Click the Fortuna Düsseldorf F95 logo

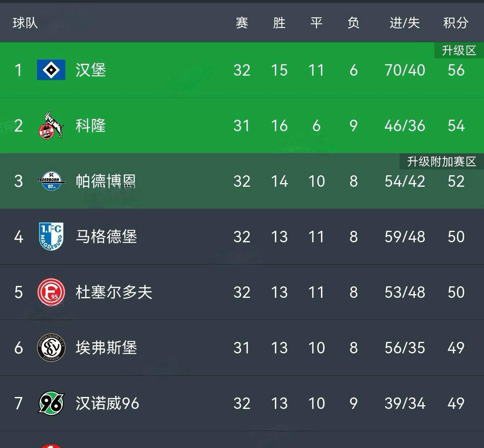(x=51, y=292)
